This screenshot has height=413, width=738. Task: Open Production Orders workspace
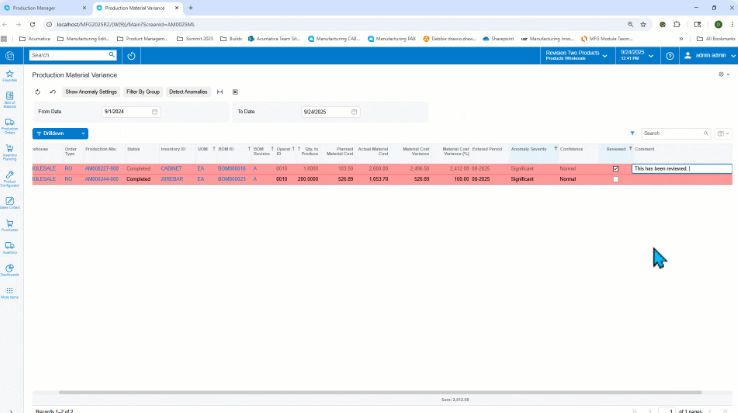point(9,126)
